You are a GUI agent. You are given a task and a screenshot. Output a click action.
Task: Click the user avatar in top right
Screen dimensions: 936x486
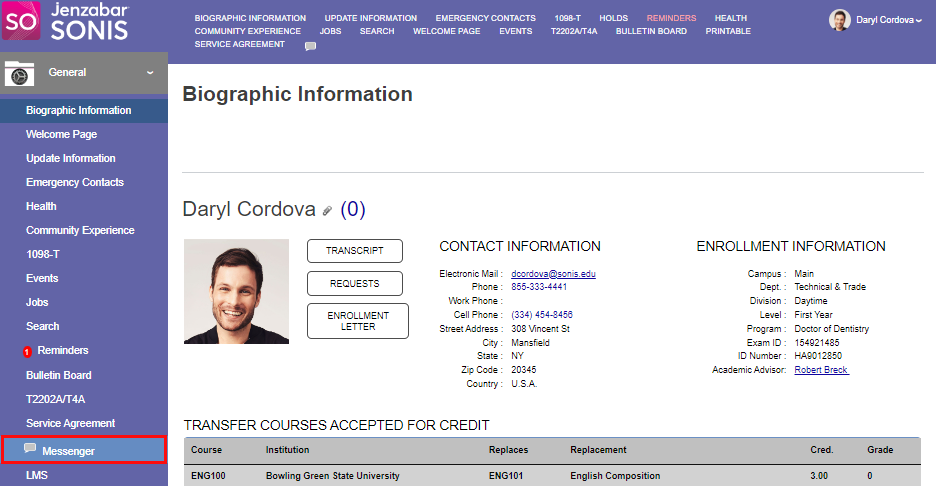pos(840,20)
